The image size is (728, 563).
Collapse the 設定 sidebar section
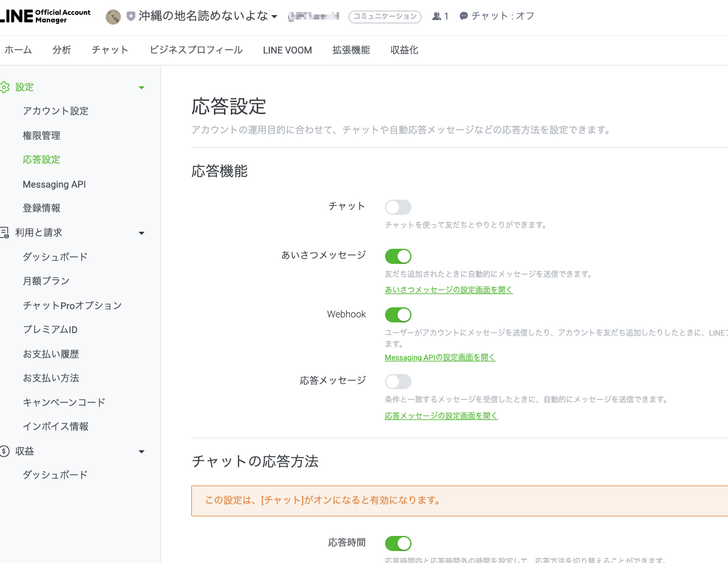[x=142, y=87]
